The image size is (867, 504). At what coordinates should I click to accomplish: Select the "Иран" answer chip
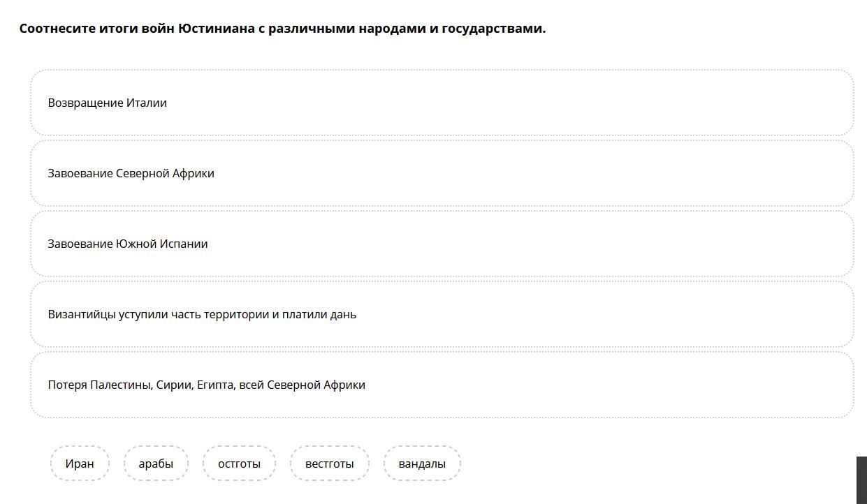click(x=80, y=464)
